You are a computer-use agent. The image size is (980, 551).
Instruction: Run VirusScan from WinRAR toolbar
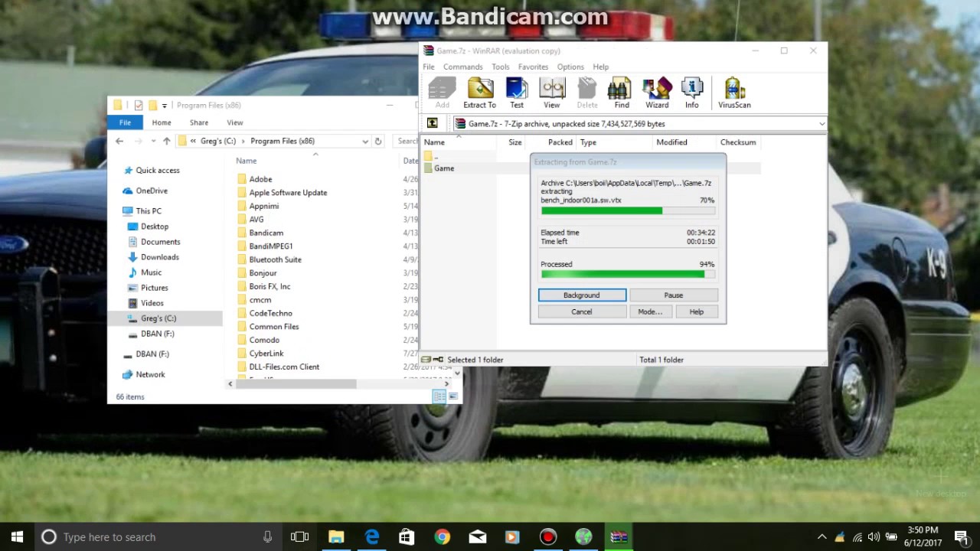[734, 93]
